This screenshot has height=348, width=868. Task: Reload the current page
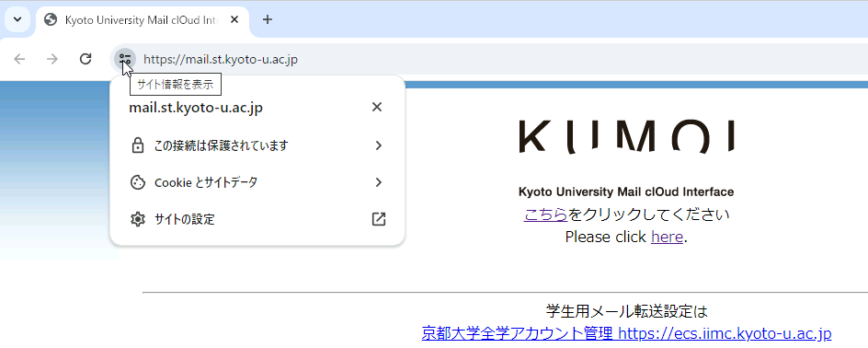point(86,59)
